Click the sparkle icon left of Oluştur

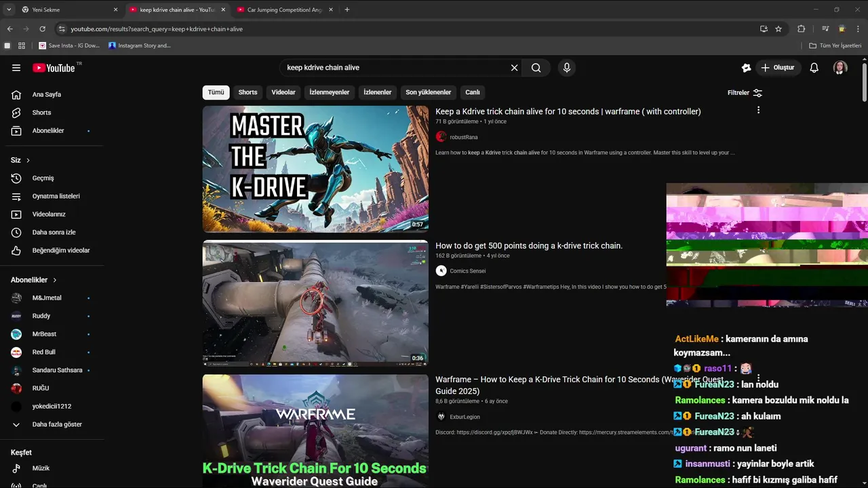tap(746, 68)
